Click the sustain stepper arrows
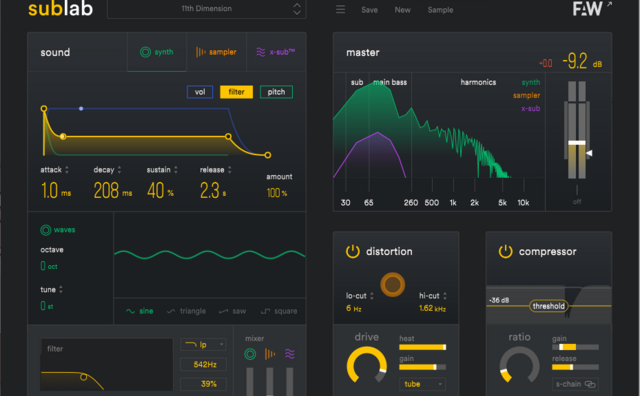Image resolution: width=640 pixels, height=396 pixels. 176,169
